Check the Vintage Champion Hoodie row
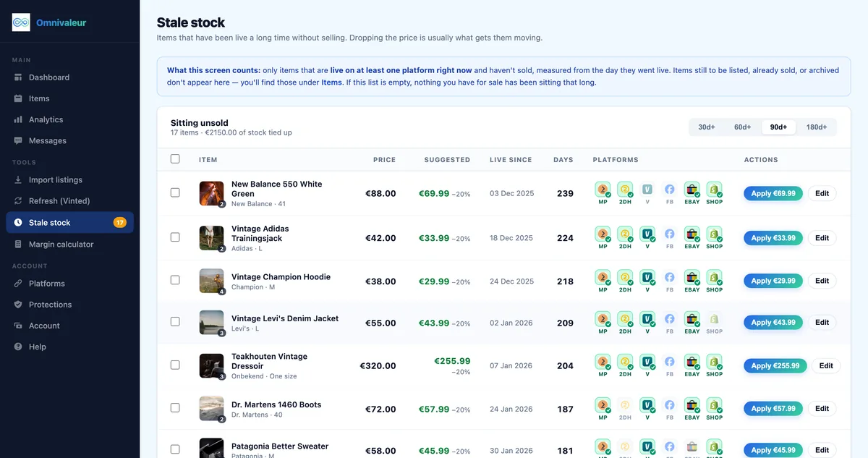868x458 pixels. tap(175, 280)
